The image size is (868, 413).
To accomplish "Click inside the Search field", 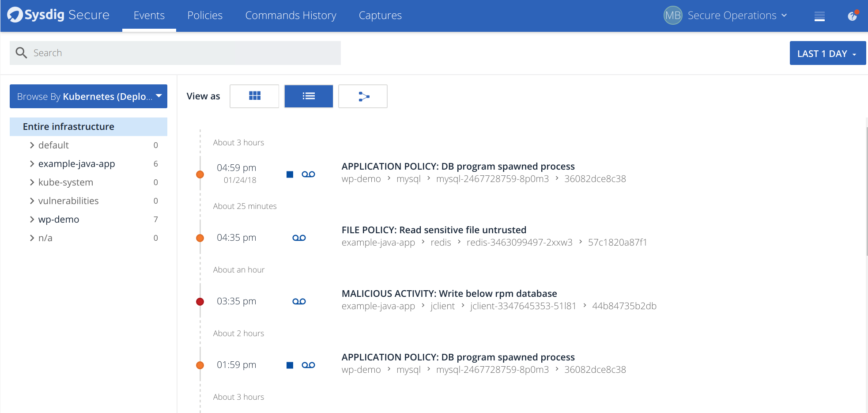I will (175, 53).
